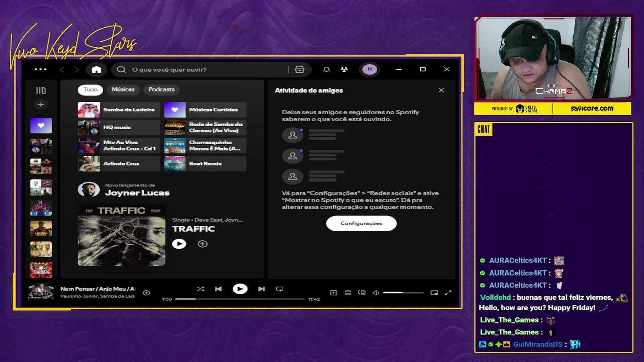The image size is (644, 362).
Task: Mute with the speaker icon
Action: coord(376,293)
